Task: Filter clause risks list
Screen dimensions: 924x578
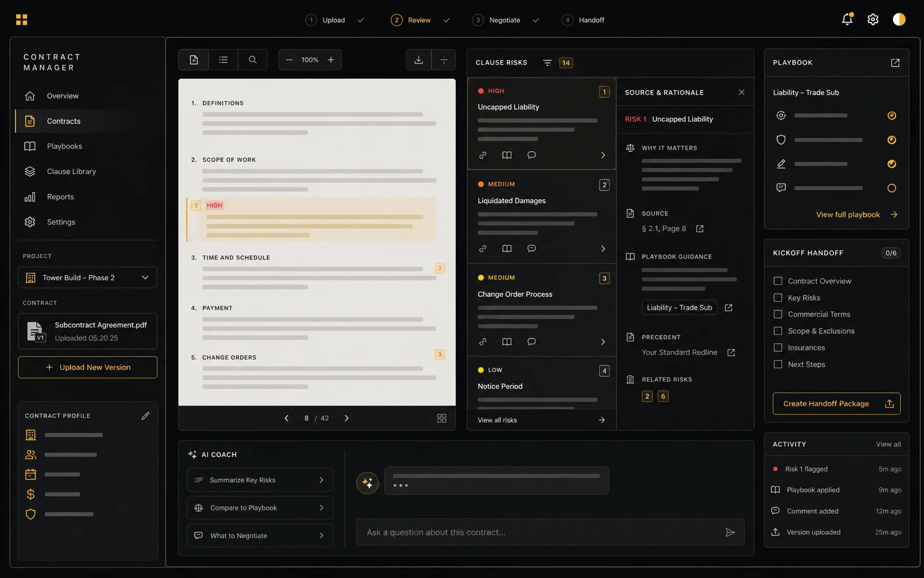Action: tap(547, 62)
